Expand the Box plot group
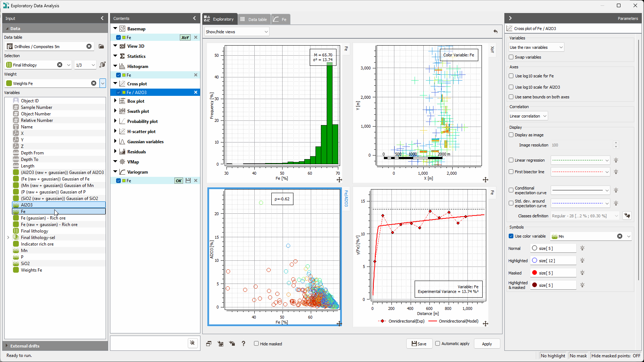 point(115,101)
